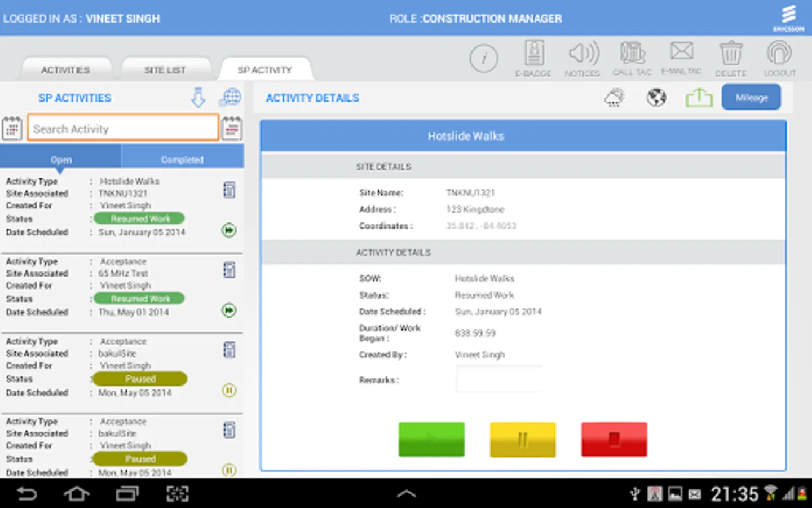Open document icon for first bakulSite activity
This screenshot has height=508, width=812.
tap(229, 350)
